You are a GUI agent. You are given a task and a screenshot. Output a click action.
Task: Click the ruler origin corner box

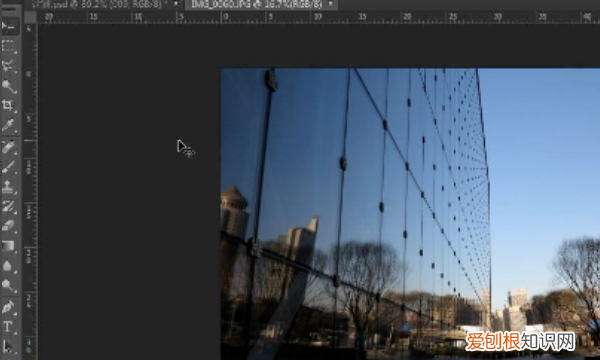[x=30, y=16]
